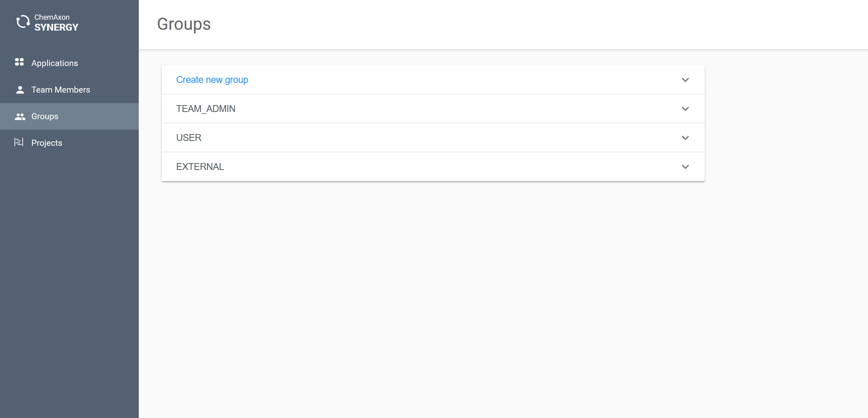The image size is (868, 418).
Task: Expand the TEAM_ADMIN group chevron
Action: click(685, 109)
